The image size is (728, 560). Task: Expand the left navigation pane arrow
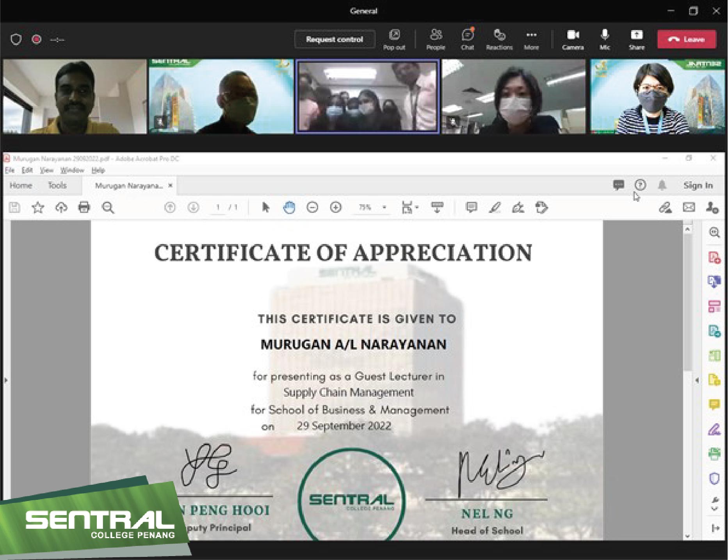point(6,380)
